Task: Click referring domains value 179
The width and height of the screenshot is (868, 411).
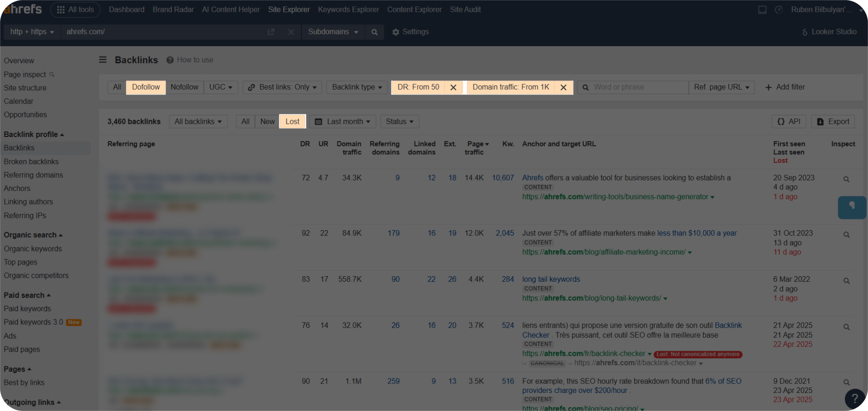Action: (x=393, y=233)
